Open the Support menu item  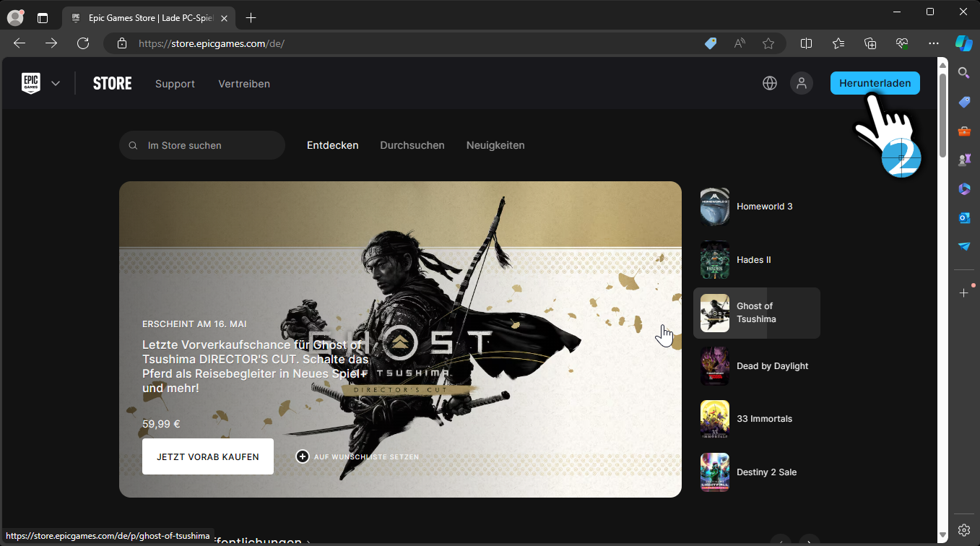(175, 84)
